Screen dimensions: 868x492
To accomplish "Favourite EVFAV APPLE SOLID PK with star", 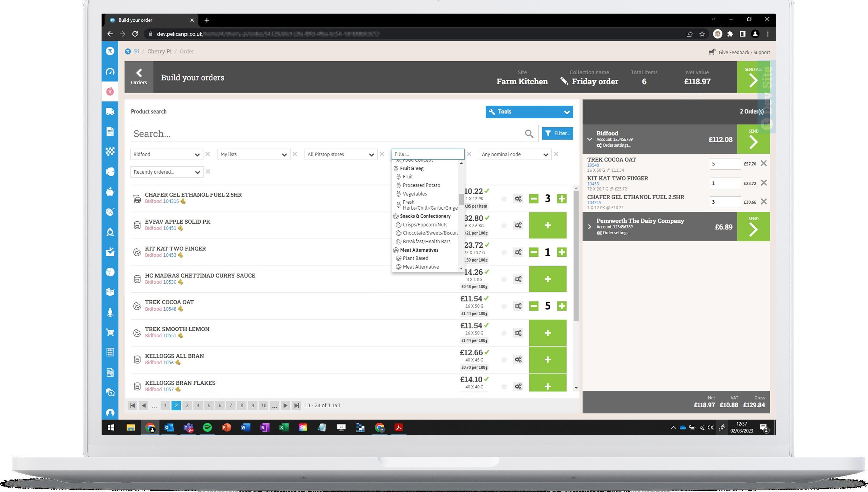I will 504,225.
